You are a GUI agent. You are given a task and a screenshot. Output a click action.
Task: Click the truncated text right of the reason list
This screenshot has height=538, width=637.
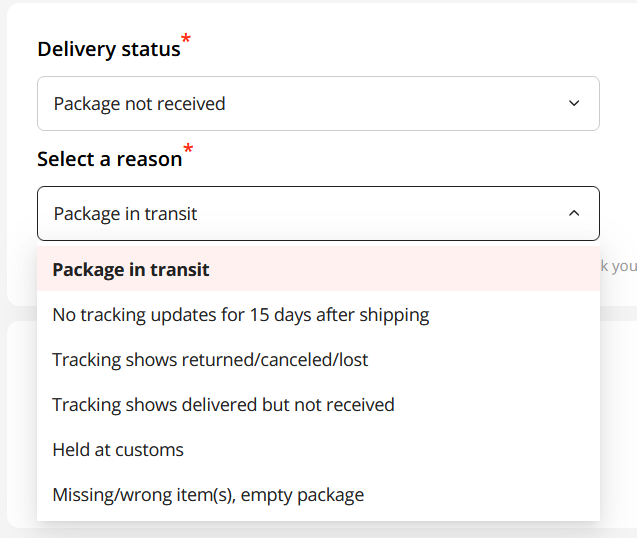pyautogui.click(x=618, y=266)
